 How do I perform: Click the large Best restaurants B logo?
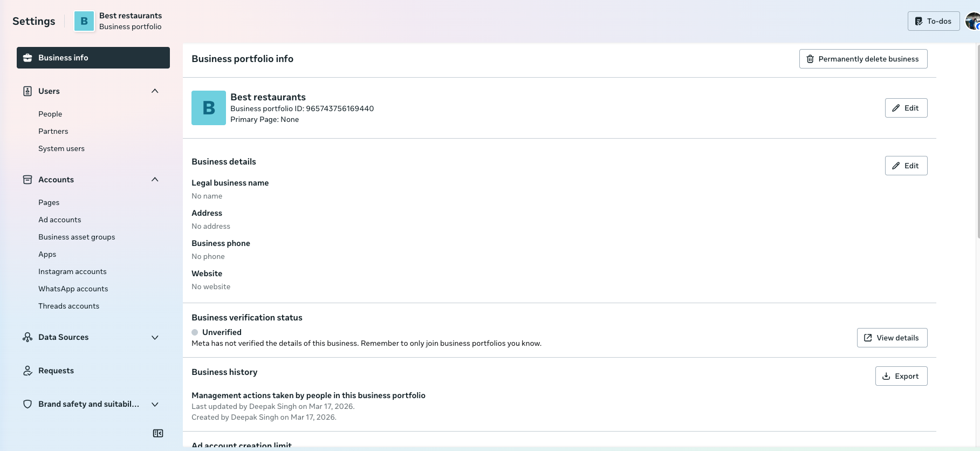click(x=209, y=108)
